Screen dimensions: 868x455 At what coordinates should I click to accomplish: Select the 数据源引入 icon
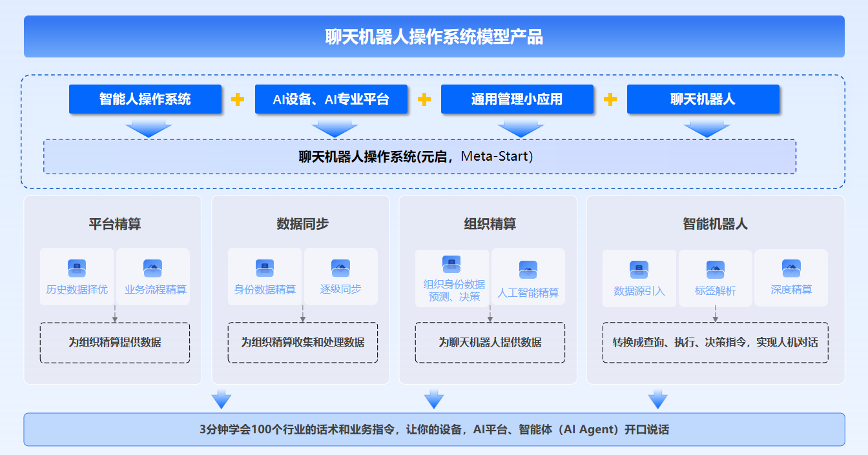639,270
